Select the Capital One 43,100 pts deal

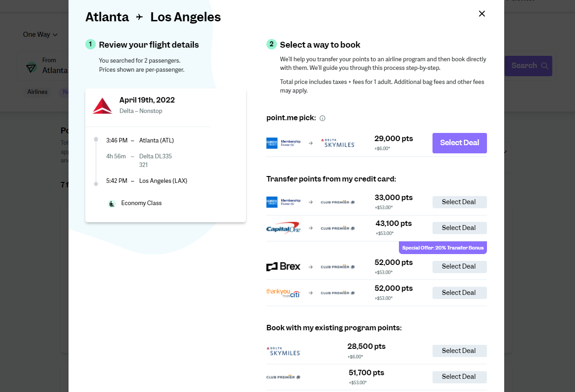coord(459,228)
